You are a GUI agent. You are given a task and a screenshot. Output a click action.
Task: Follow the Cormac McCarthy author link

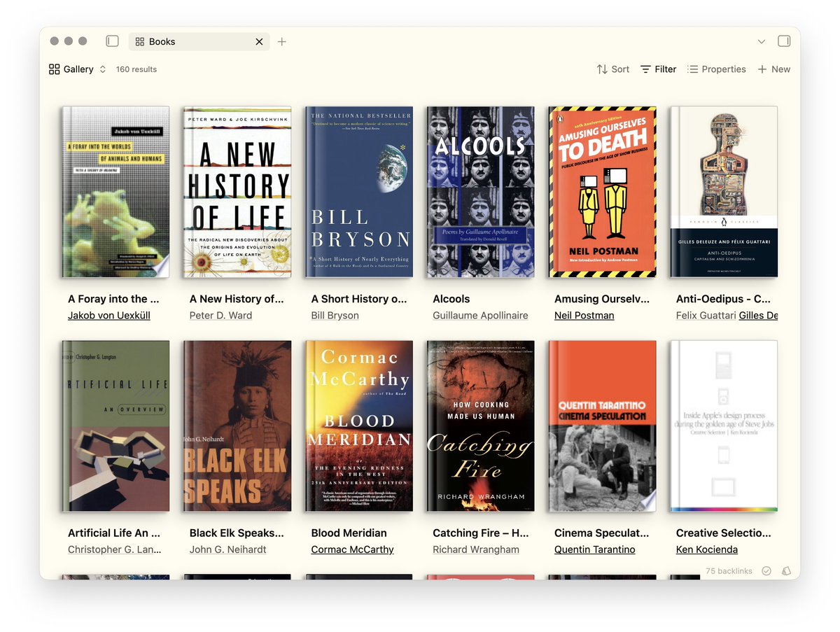[x=352, y=549]
